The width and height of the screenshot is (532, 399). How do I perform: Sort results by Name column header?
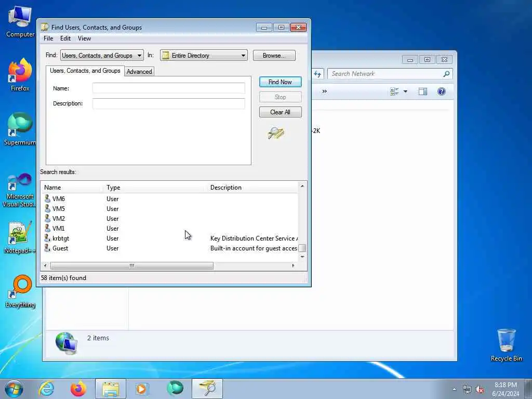pos(72,187)
